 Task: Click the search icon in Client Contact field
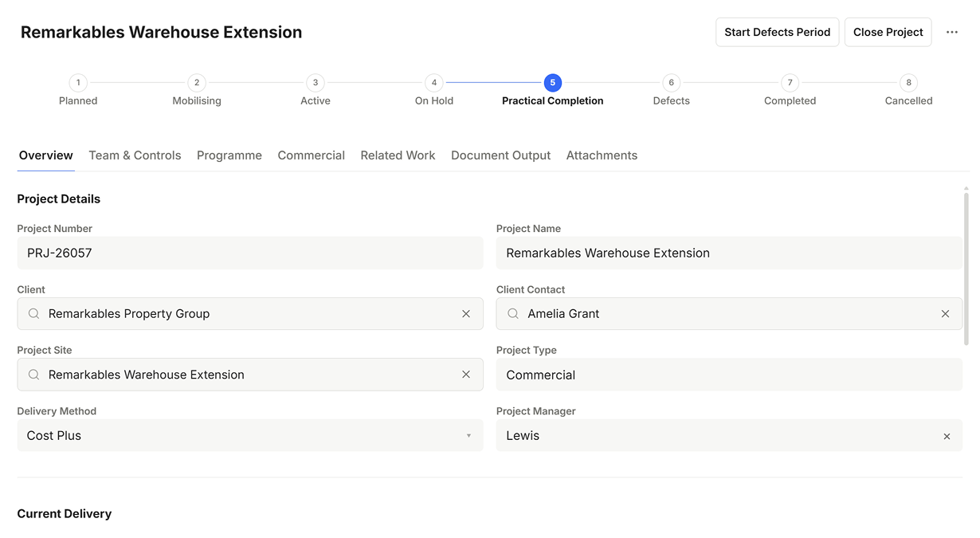click(x=513, y=314)
